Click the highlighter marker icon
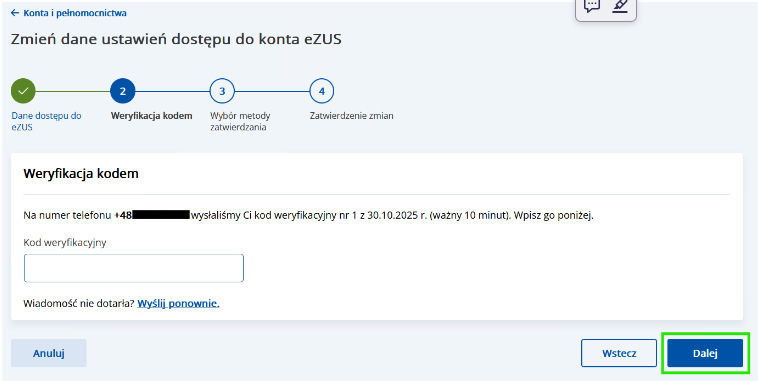The image size is (758, 381). (x=619, y=6)
